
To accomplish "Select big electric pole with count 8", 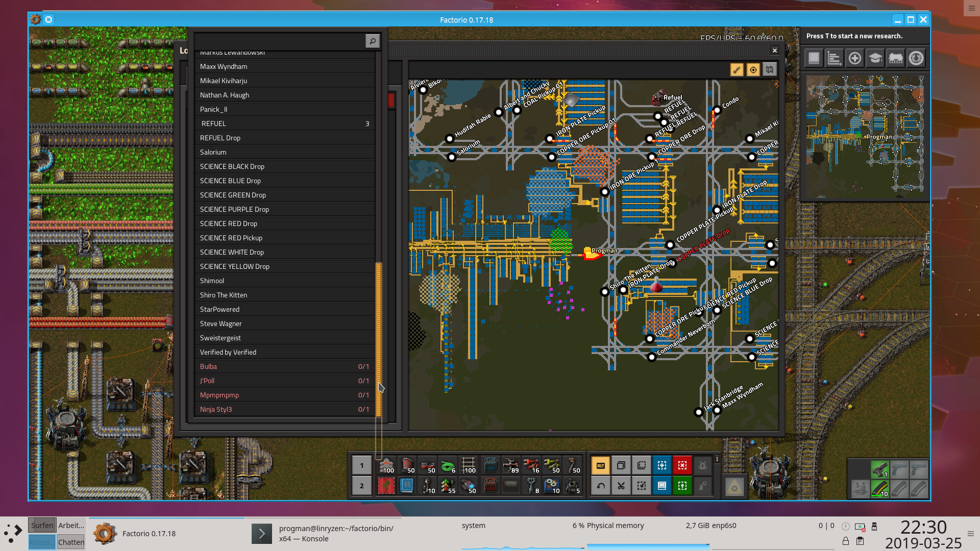I will 531,486.
